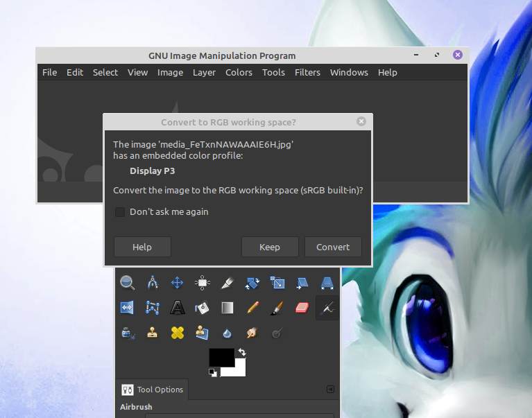The height and width of the screenshot is (418, 532).
Task: Select the Ink tool
Action: pyautogui.click(x=128, y=333)
